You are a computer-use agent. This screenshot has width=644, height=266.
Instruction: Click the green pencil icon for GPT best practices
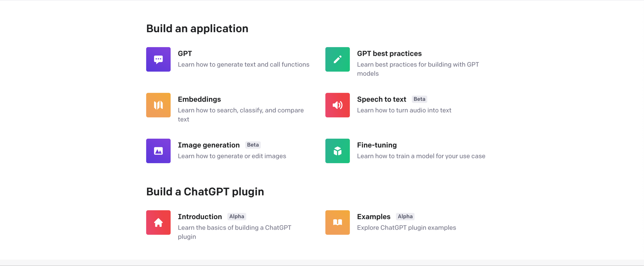point(337,59)
